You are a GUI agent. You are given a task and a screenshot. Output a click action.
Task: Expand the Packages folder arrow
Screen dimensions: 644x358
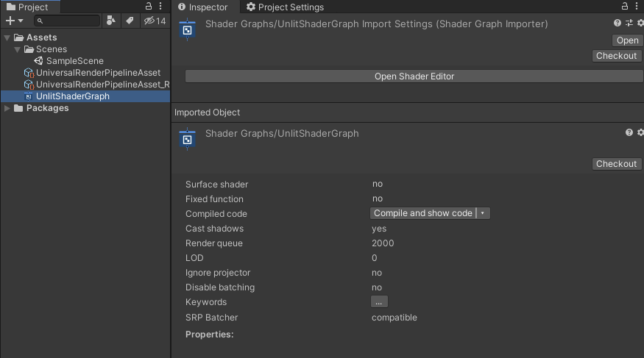(x=7, y=108)
